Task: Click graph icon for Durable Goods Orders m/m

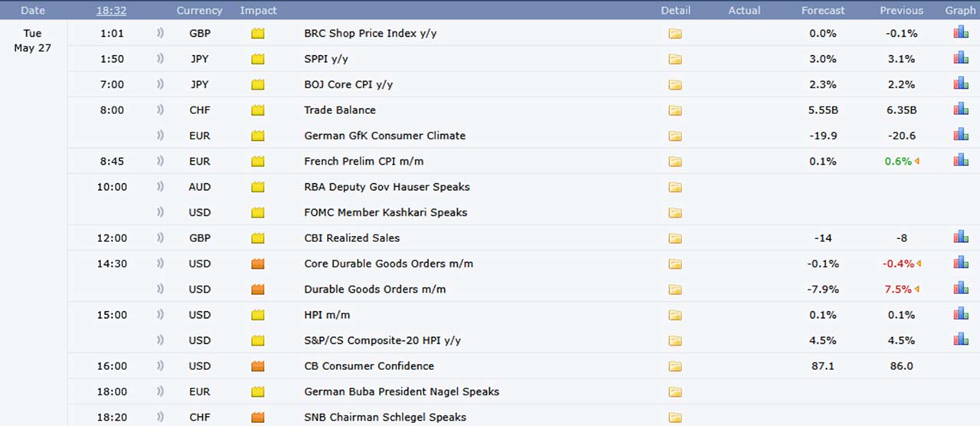Action: (x=960, y=289)
